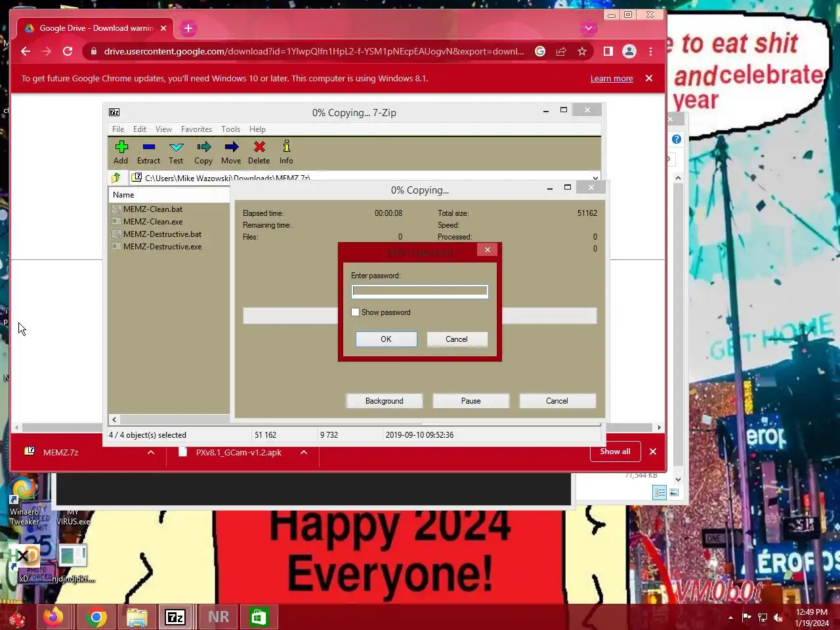840x630 pixels.
Task: Click the Info toolbar icon in 7-Zip
Action: [x=286, y=152]
